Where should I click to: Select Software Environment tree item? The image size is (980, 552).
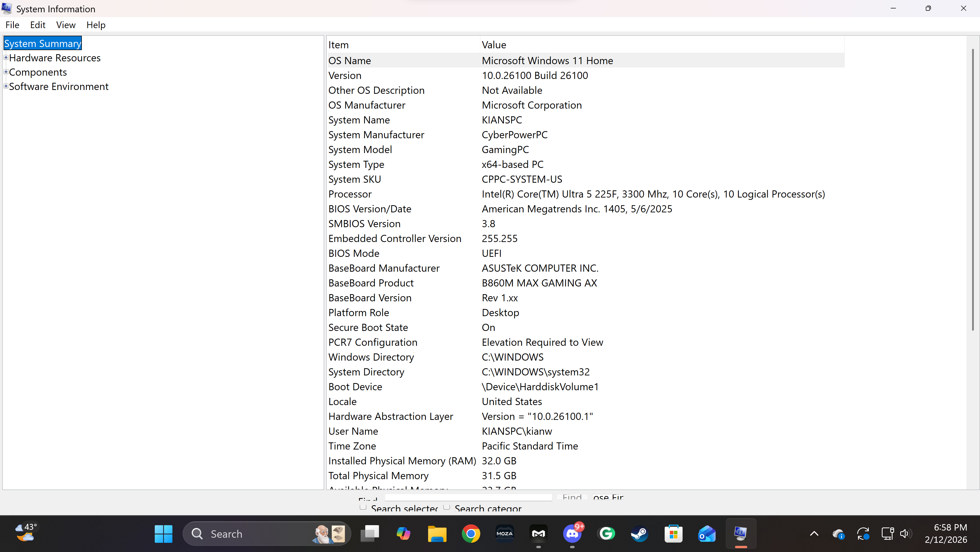click(59, 87)
